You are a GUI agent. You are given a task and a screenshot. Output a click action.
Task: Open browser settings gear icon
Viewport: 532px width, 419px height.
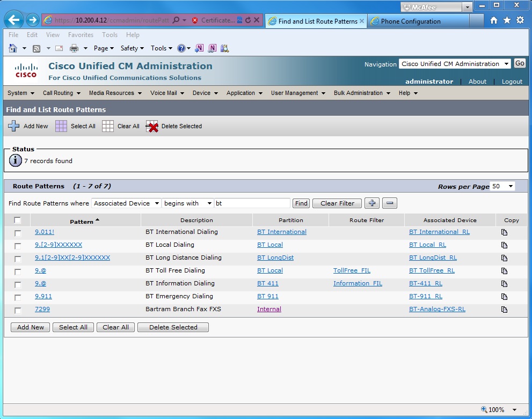520,20
